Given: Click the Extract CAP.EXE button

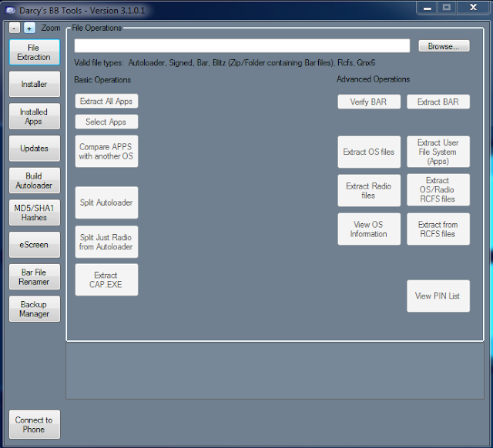Looking at the screenshot, I should click(106, 279).
